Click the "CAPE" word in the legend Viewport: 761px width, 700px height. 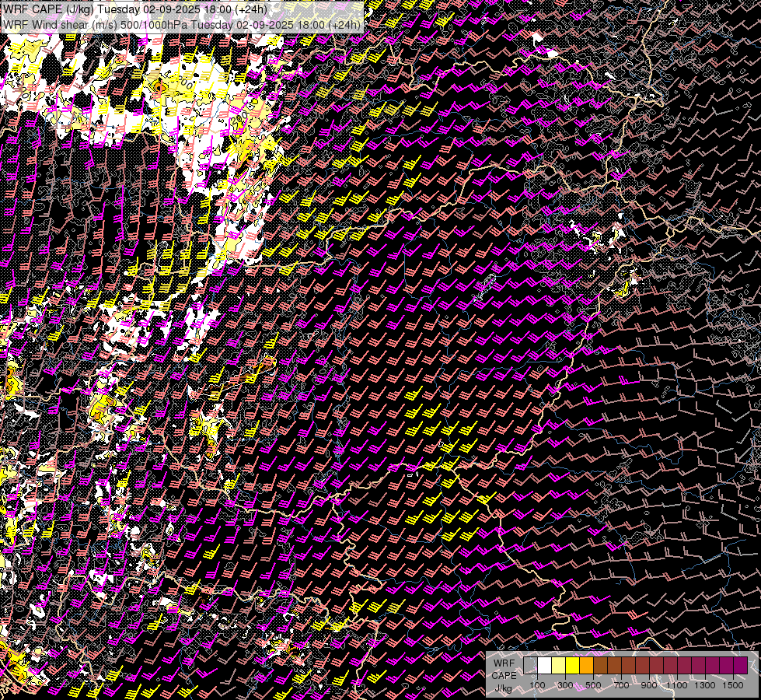point(504,675)
